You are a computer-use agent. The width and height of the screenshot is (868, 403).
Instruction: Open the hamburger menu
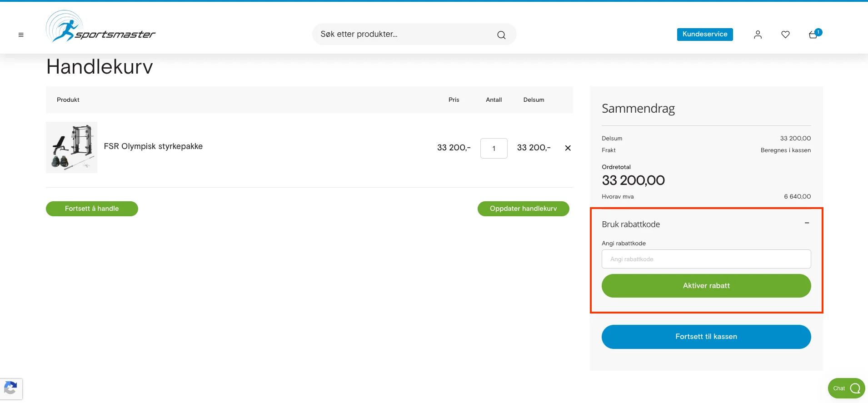click(x=21, y=35)
